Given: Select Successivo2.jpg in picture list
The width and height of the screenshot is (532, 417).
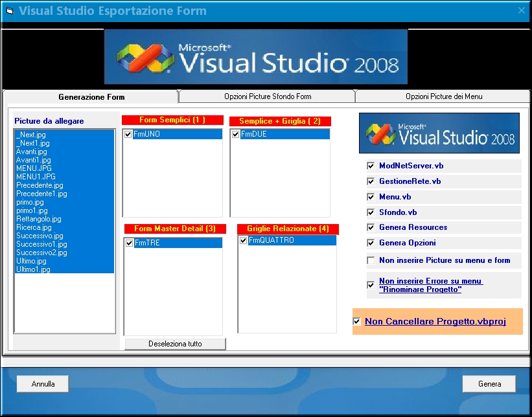Looking at the screenshot, I should point(64,253).
